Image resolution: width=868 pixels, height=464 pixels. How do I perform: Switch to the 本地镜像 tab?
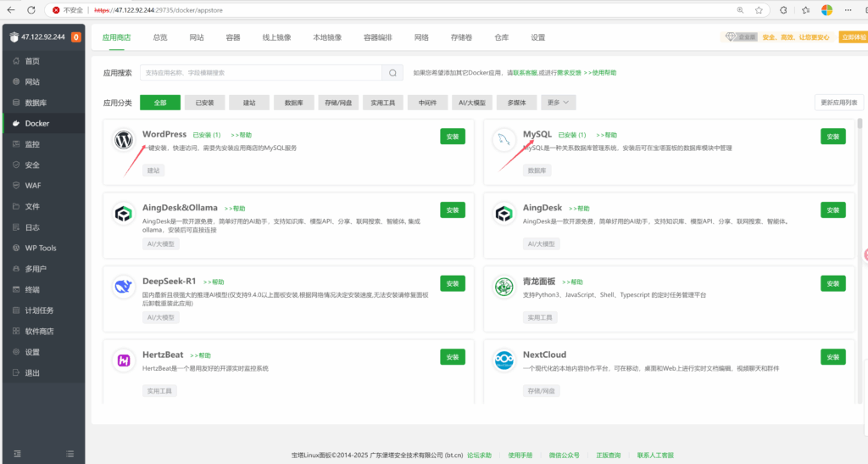click(327, 37)
